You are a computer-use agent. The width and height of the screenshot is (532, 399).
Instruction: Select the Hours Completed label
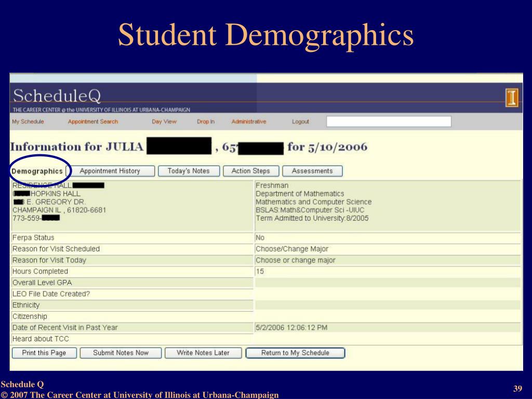pyautogui.click(x=40, y=271)
